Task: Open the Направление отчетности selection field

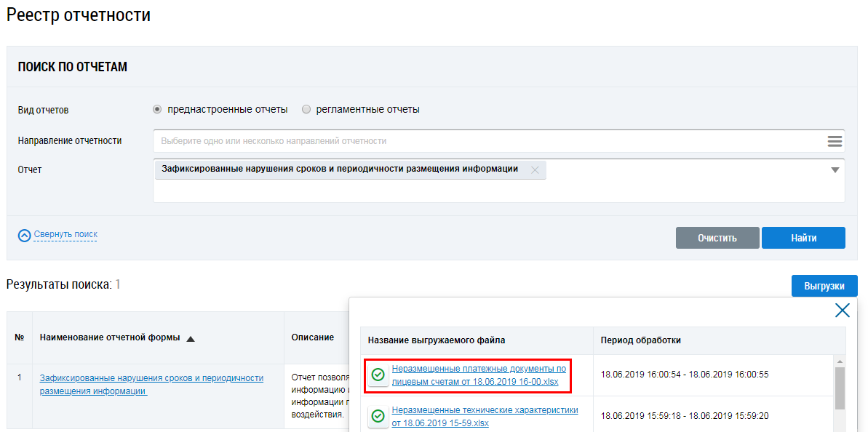Action: pyautogui.click(x=487, y=141)
